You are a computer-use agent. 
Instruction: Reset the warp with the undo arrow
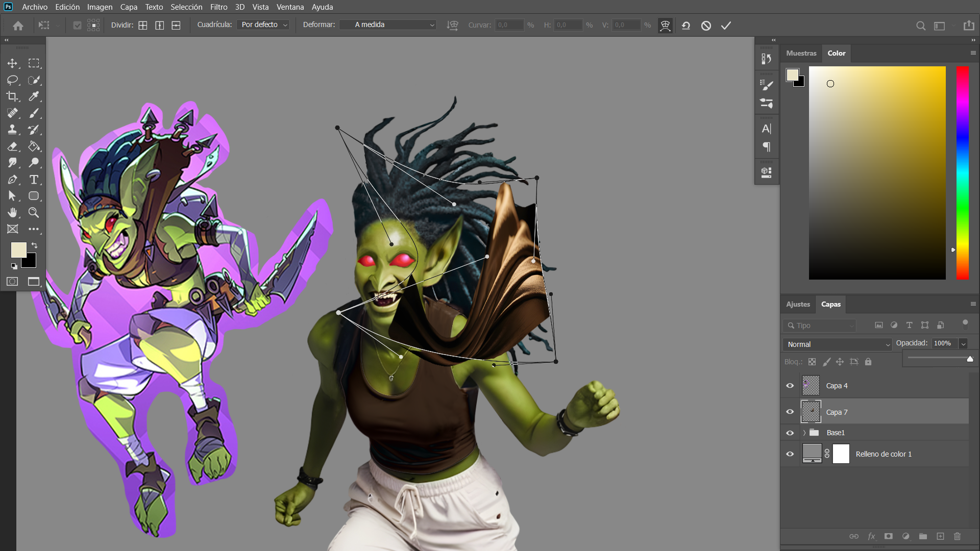[x=686, y=25]
